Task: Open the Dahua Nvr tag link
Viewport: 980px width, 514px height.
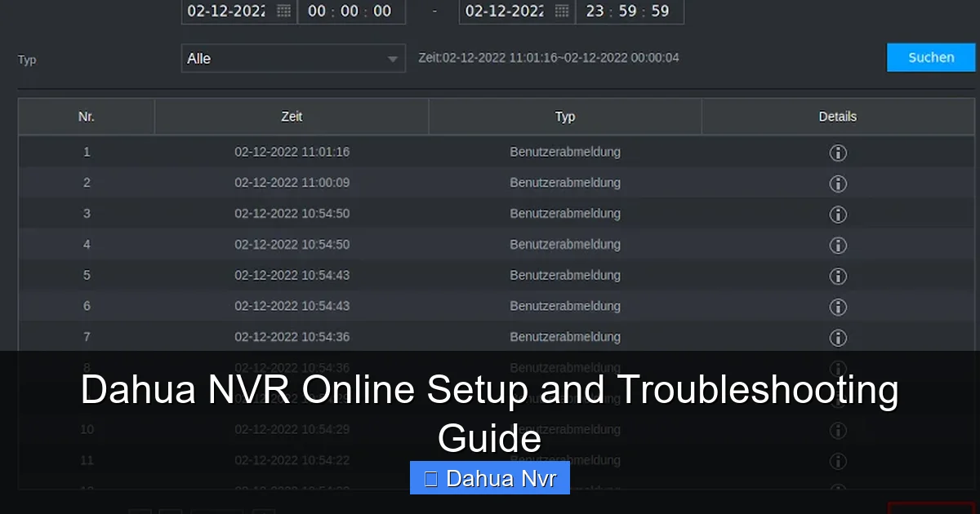Action: pyautogui.click(x=489, y=477)
